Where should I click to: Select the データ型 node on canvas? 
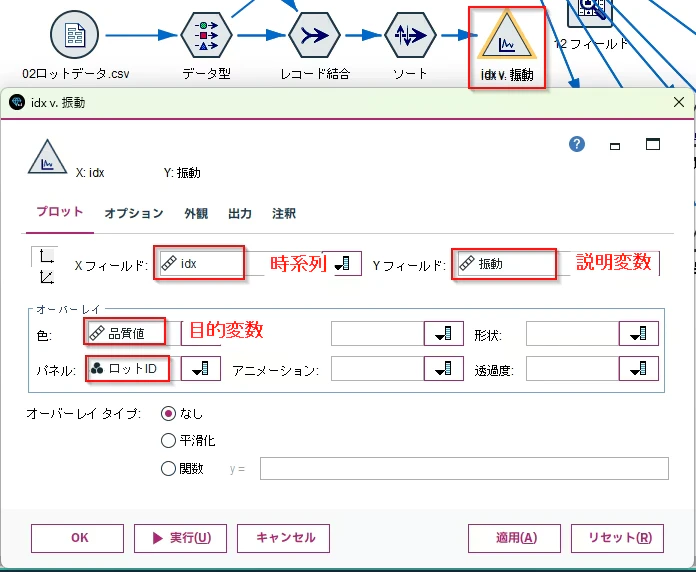coord(206,35)
